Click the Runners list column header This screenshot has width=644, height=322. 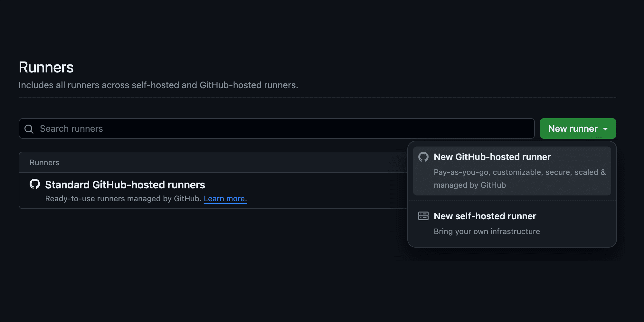[44, 163]
